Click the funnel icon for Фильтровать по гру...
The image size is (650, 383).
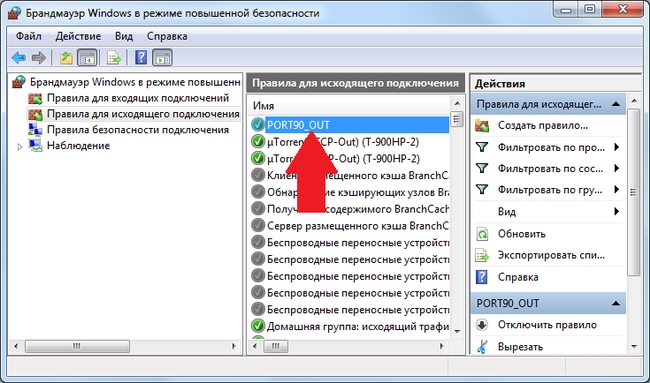pos(482,190)
